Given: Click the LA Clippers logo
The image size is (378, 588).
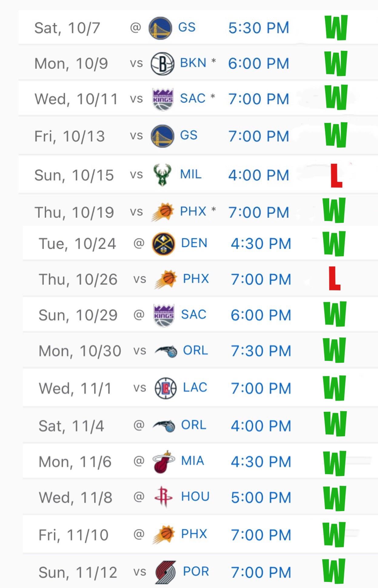Looking at the screenshot, I should (x=166, y=388).
